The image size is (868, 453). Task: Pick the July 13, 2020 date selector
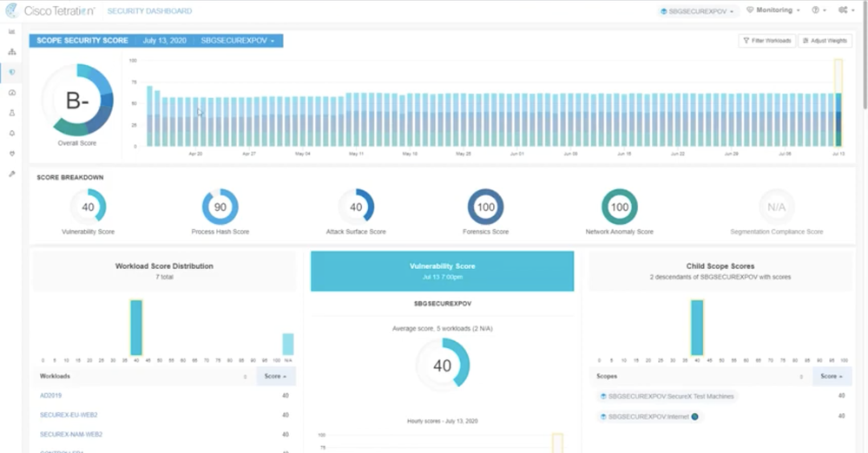pyautogui.click(x=164, y=41)
